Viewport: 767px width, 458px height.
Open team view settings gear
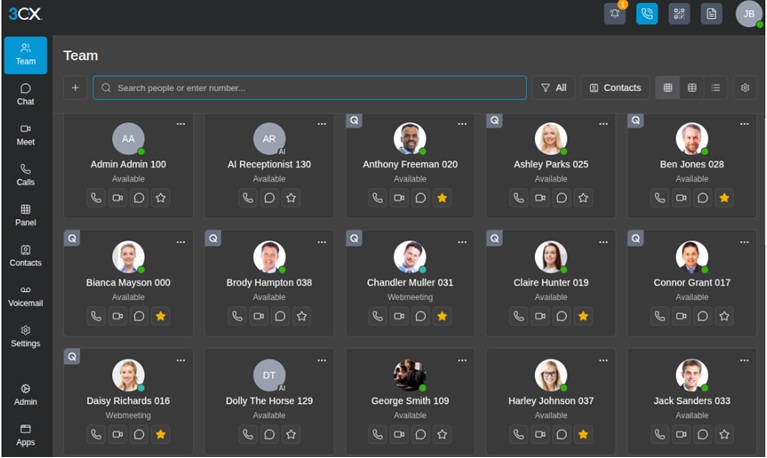click(x=744, y=88)
